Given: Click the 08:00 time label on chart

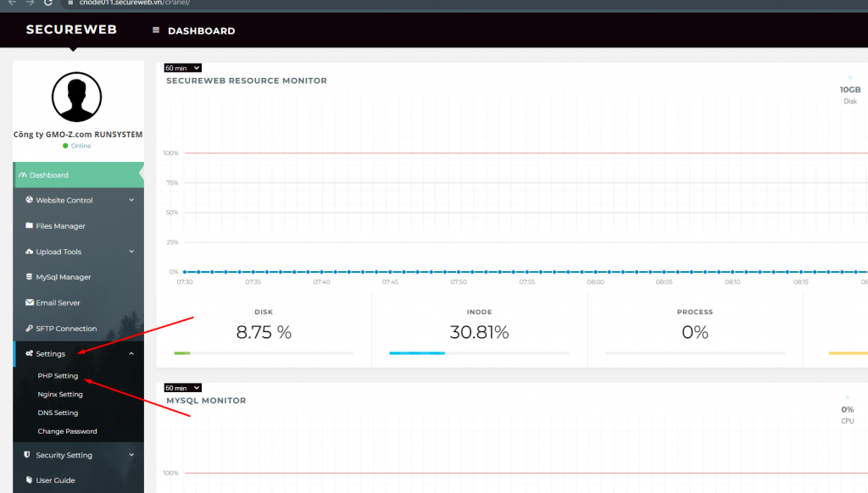Looking at the screenshot, I should pyautogui.click(x=596, y=282).
